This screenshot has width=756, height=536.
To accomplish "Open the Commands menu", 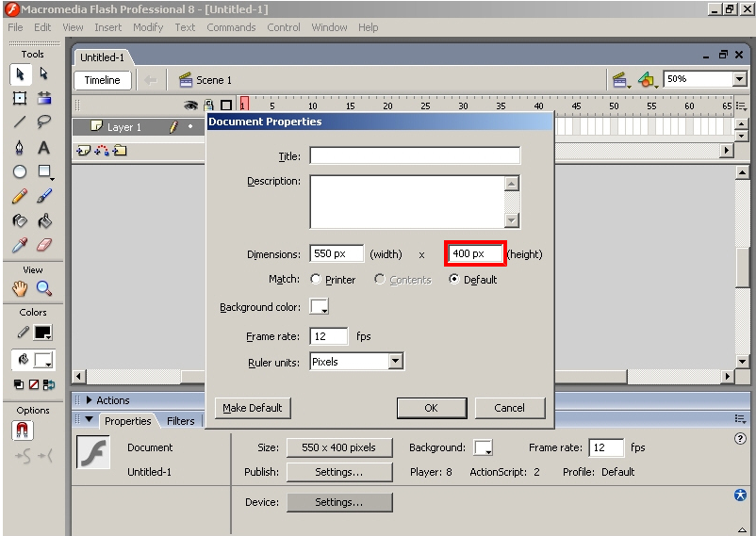I will 231,27.
